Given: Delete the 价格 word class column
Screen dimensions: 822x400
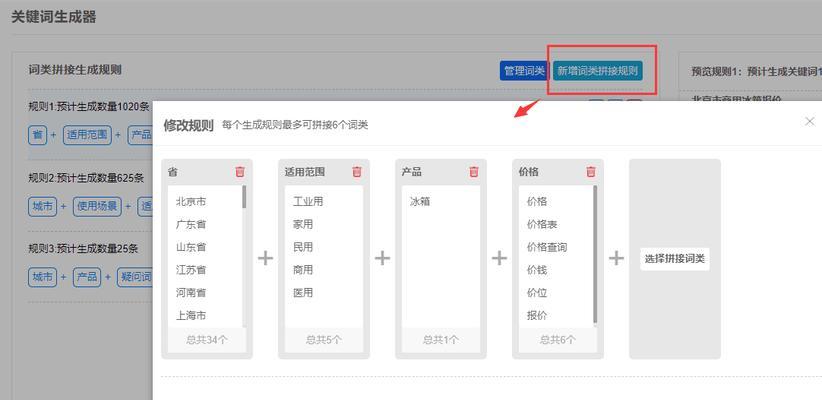Looking at the screenshot, I should click(591, 171).
